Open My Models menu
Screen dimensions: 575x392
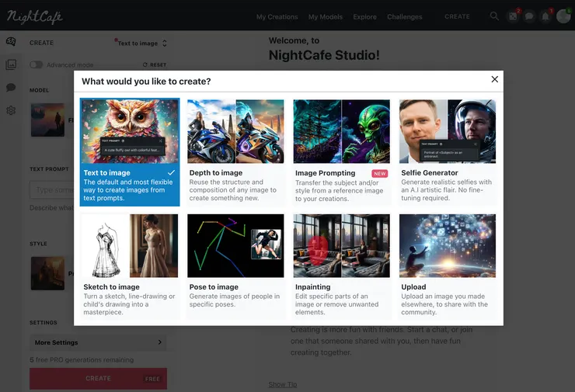[x=326, y=17]
